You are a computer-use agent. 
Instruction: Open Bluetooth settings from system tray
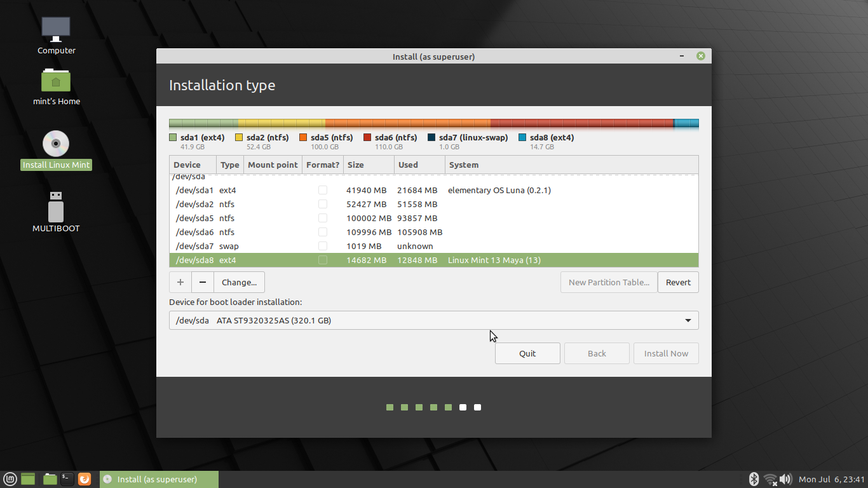[754, 478]
